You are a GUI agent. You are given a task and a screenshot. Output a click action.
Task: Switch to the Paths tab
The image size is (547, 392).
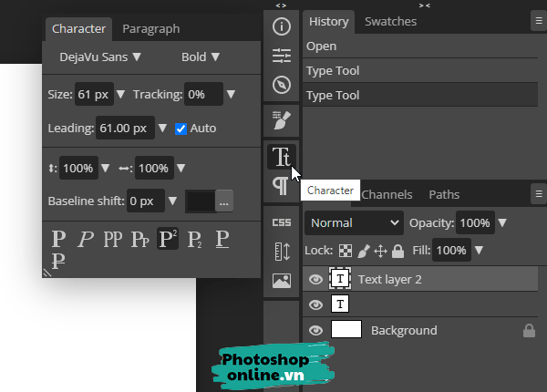click(444, 194)
